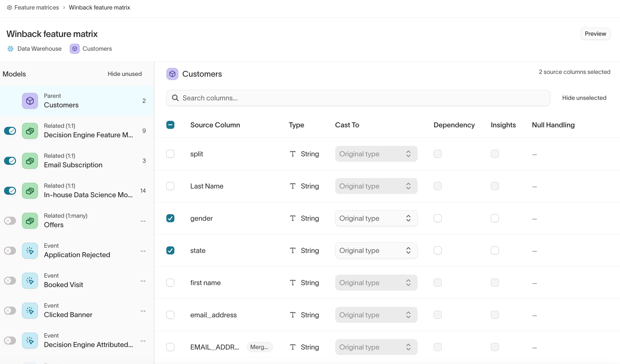Click Hide unselected columns
Viewport: 620px width, 364px height.
pos(584,98)
